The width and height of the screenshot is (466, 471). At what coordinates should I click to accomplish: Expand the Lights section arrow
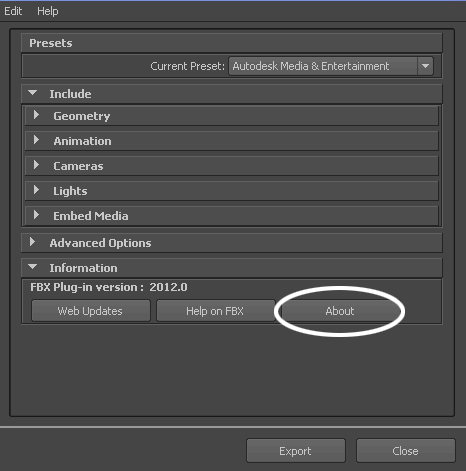[36, 190]
